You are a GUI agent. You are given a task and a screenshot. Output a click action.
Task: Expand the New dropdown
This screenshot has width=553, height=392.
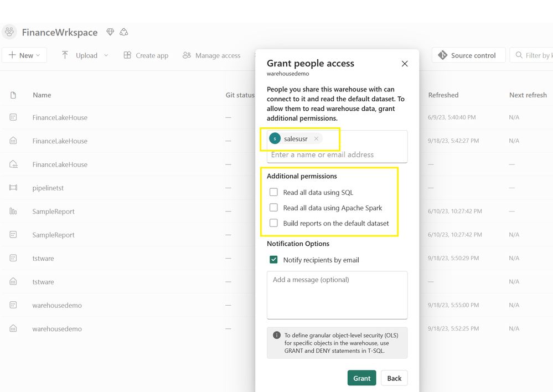tap(24, 55)
